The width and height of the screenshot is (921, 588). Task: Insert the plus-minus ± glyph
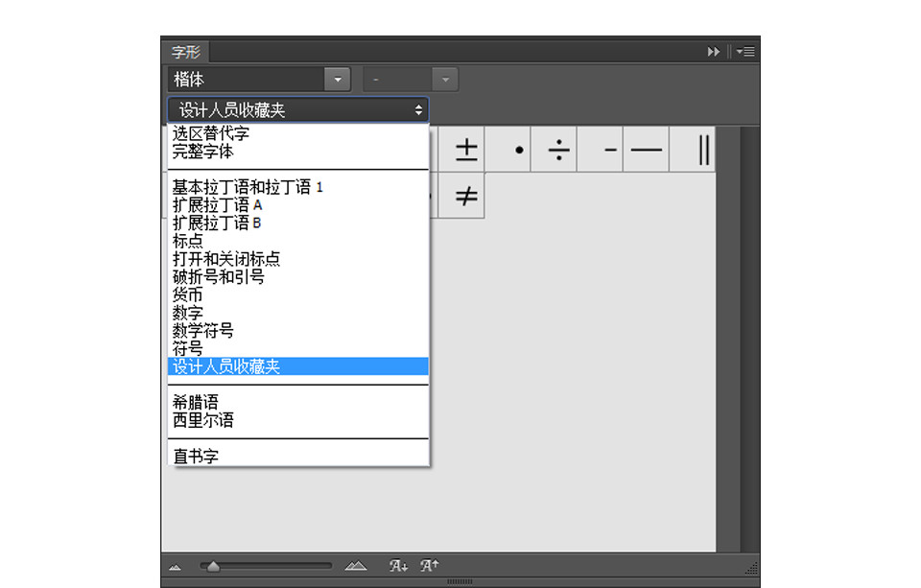coord(461,150)
